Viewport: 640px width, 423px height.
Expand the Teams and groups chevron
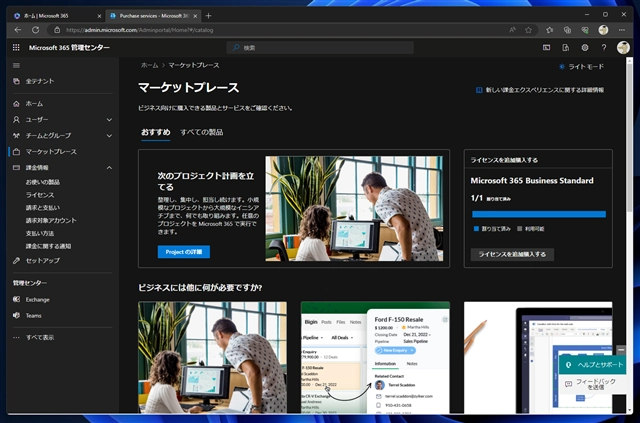coord(109,136)
